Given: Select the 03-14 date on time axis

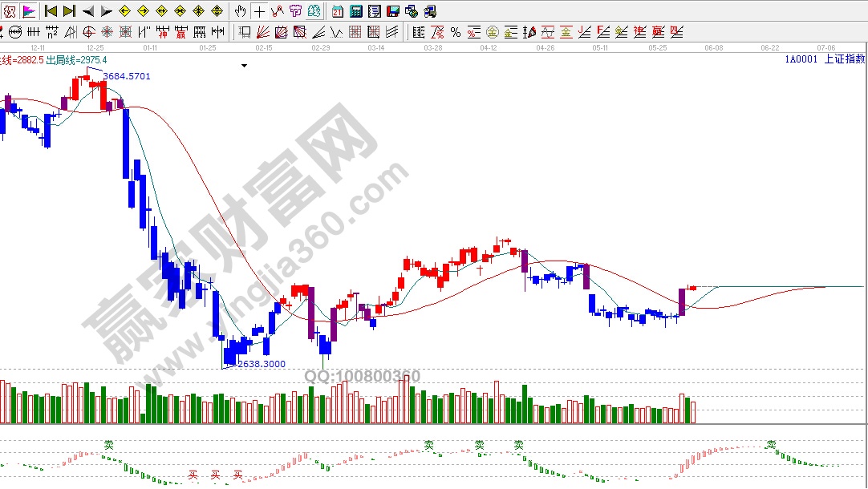Looking at the screenshot, I should (376, 48).
